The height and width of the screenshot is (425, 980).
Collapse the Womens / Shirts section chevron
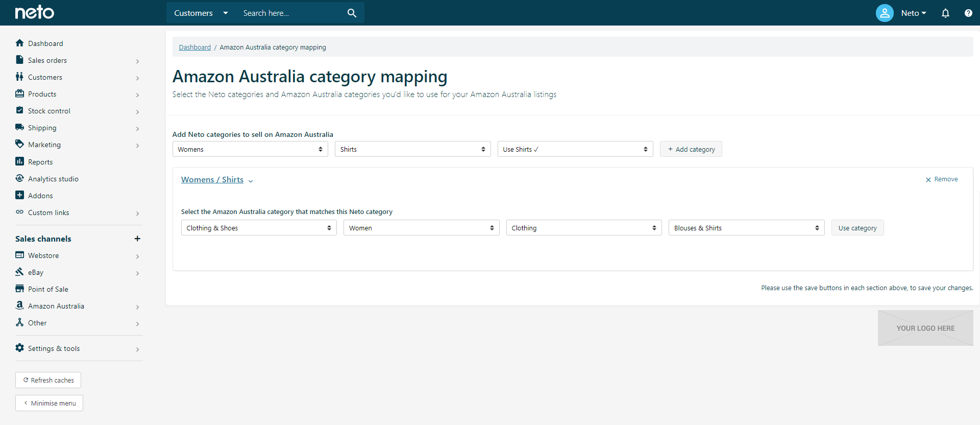(x=251, y=181)
